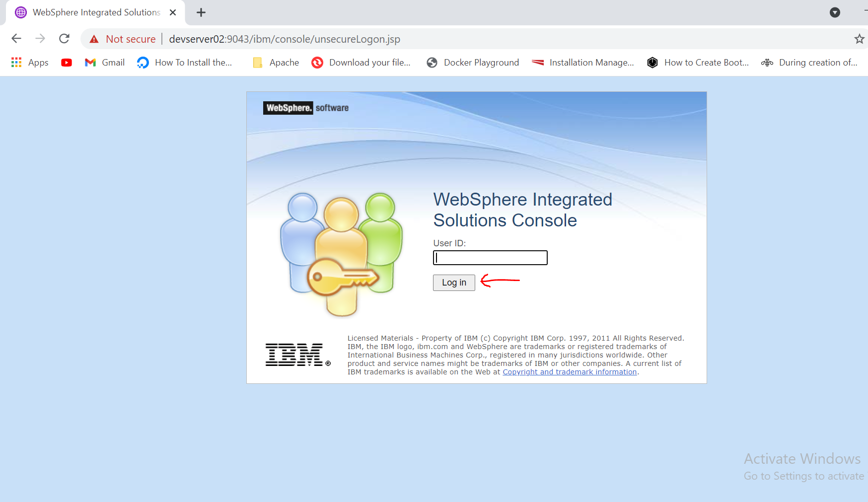The image size is (868, 502).
Task: Bookmark this page with the star icon
Action: (859, 39)
